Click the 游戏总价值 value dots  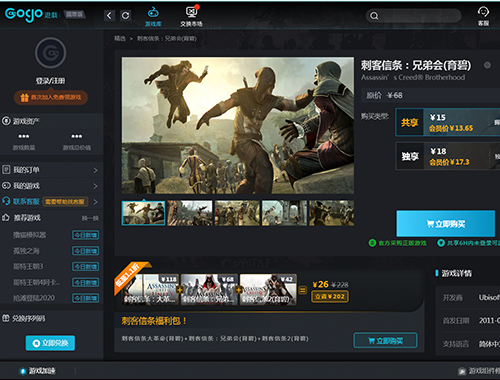click(77, 136)
